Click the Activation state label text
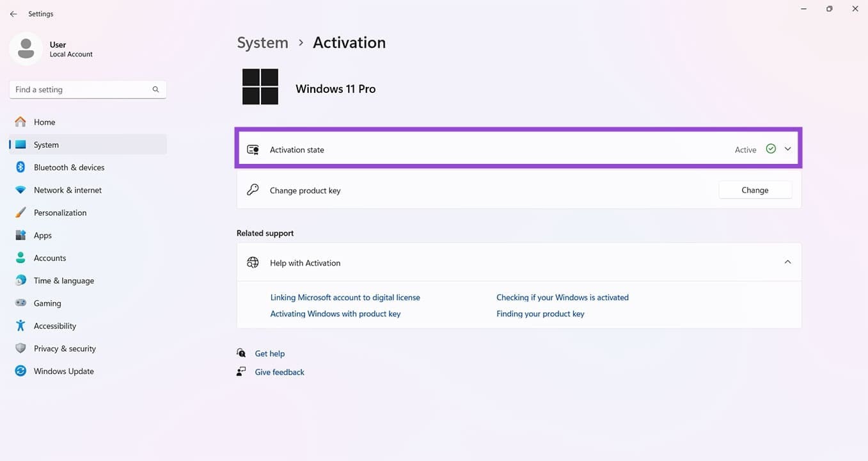The image size is (868, 461). (297, 150)
